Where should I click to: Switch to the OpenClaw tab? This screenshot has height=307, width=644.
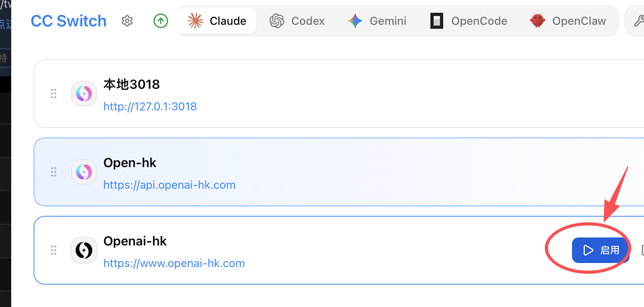568,21
